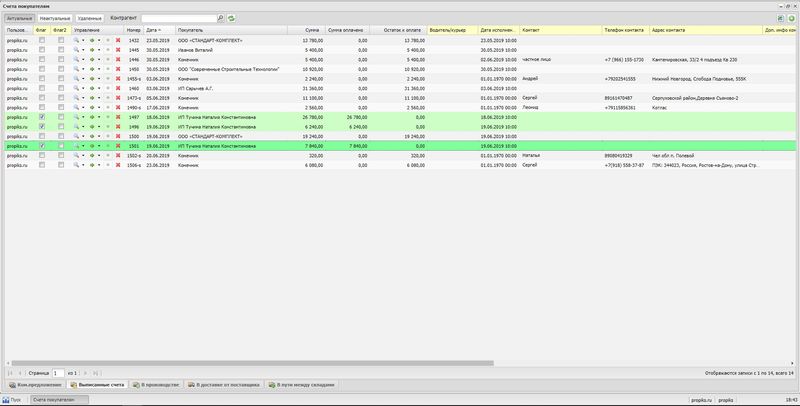The width and height of the screenshot is (800, 406).
Task: Click the green arrow icon for invoice 1490-s
Action: (92, 108)
